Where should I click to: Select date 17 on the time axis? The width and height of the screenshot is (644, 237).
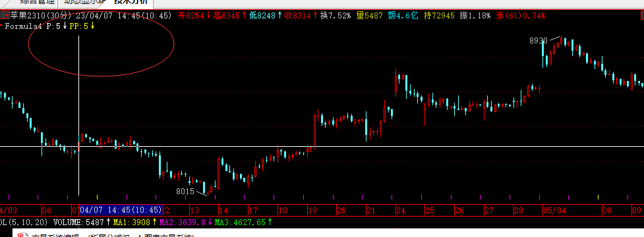[253, 211]
